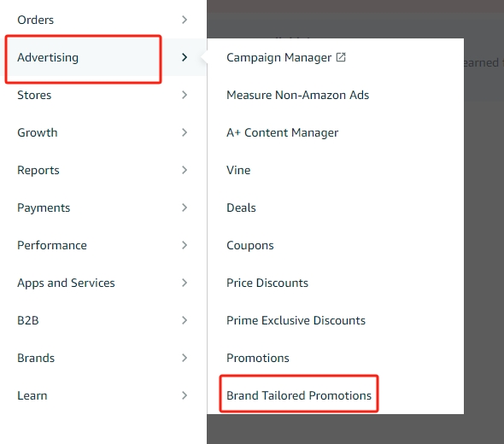Open Prime Exclusive Discounts
This screenshot has width=504, height=444.
click(296, 321)
